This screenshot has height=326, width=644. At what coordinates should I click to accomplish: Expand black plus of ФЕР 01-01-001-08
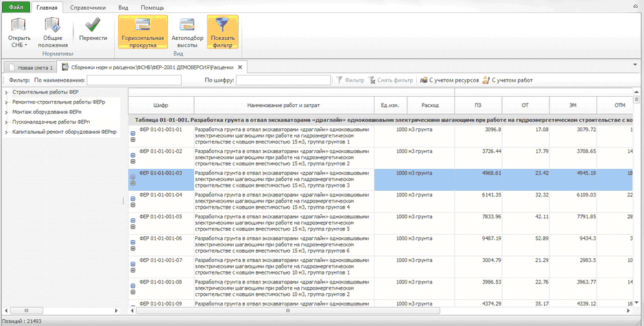[132, 292]
